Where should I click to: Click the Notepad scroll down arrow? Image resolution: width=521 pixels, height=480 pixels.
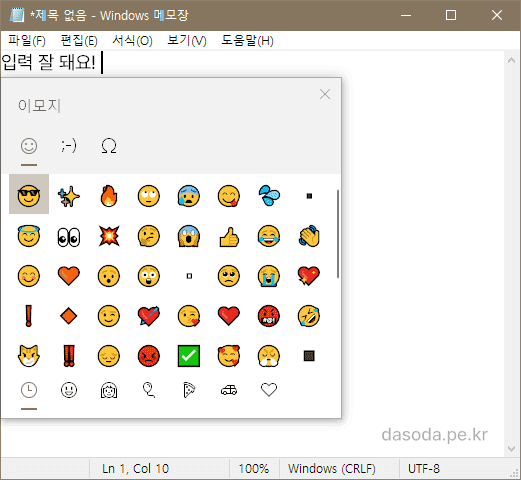[512, 449]
